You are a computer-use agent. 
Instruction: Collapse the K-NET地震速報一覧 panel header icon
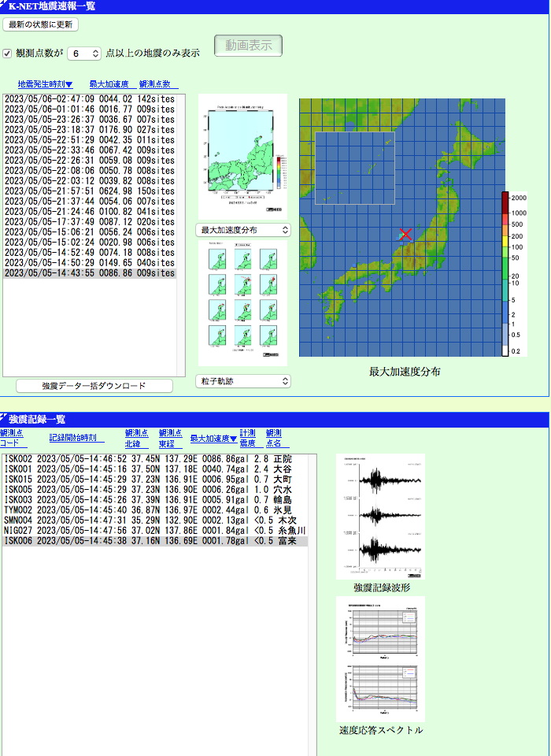pyautogui.click(x=3, y=6)
